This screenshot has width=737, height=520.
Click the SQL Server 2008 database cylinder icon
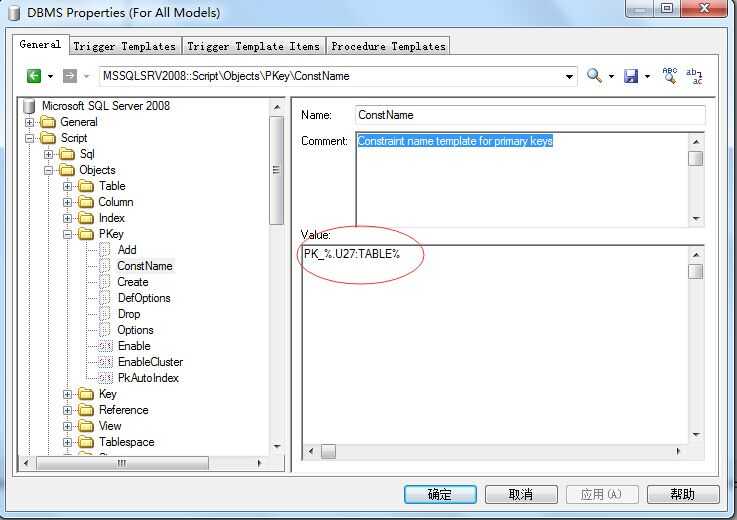click(x=29, y=106)
